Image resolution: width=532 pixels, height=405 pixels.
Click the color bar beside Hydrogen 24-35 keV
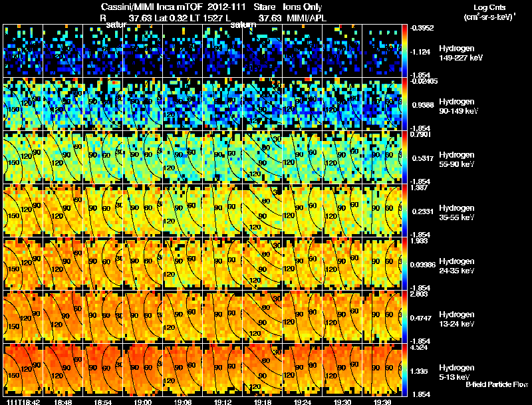point(404,264)
